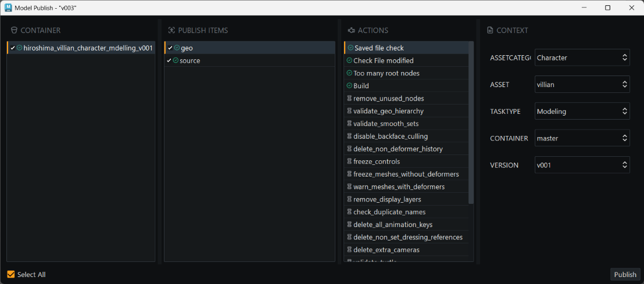
Task: Click success icon next to Build action
Action: point(349,86)
